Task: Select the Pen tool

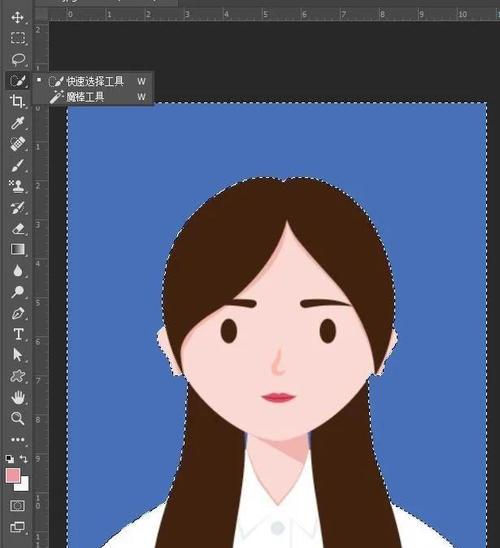Action: pyautogui.click(x=18, y=313)
